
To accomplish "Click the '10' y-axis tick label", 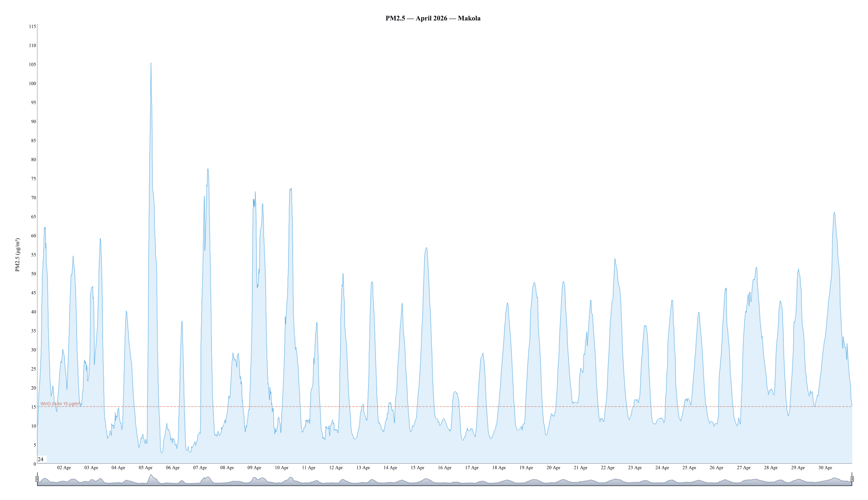I will [33, 426].
